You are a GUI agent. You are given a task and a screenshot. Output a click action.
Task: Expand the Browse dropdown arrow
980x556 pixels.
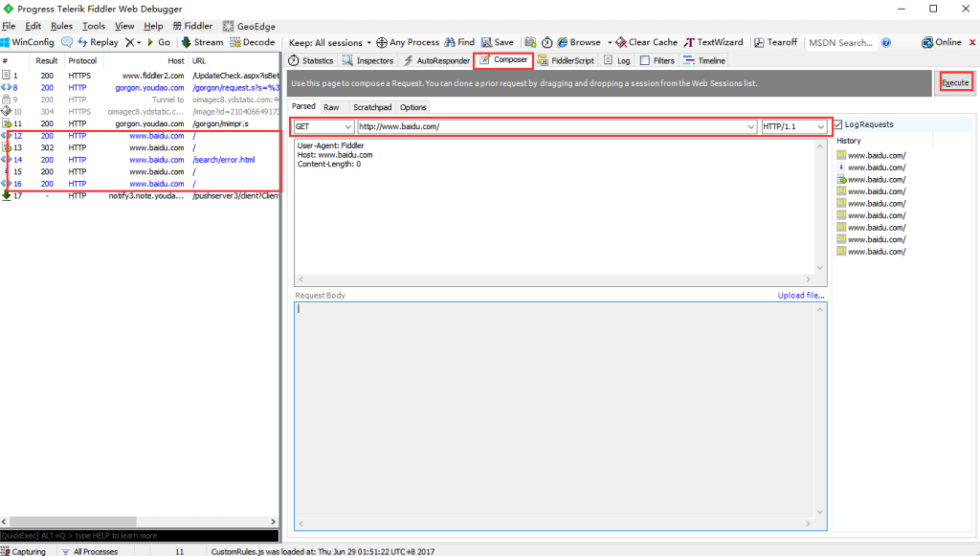[x=610, y=42]
